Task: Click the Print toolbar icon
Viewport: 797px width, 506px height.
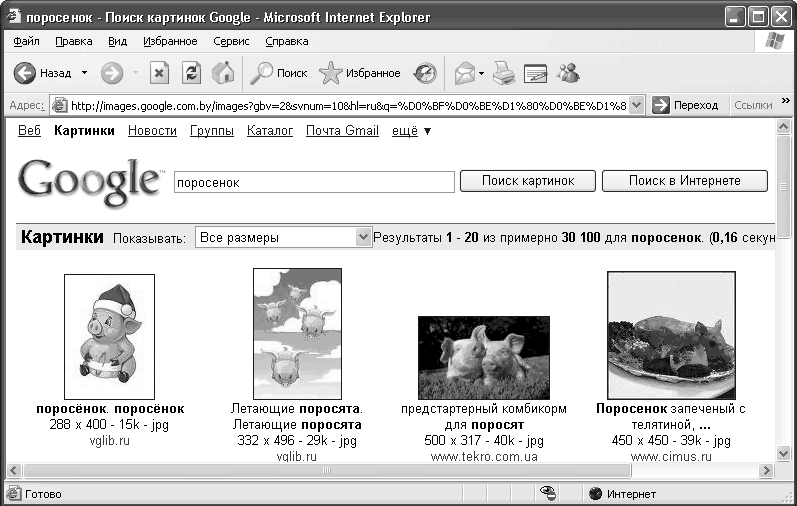Action: pos(504,73)
